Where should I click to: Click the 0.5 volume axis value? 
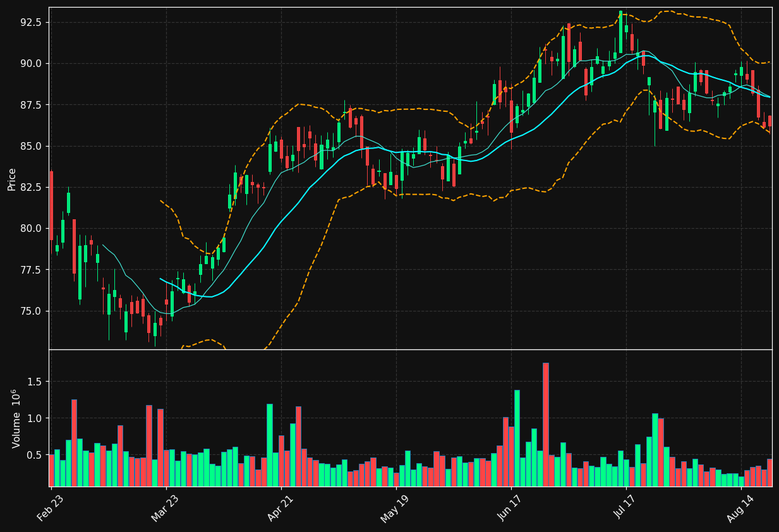pyautogui.click(x=35, y=455)
